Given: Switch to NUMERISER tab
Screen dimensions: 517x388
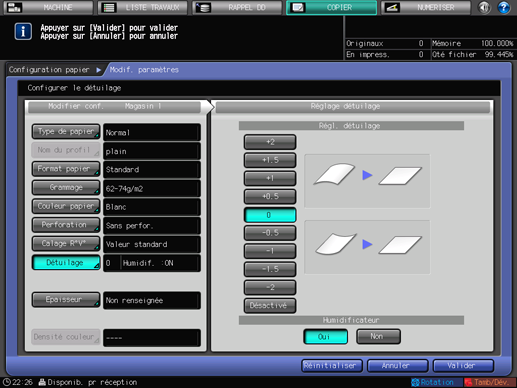Looking at the screenshot, I should click(426, 7).
